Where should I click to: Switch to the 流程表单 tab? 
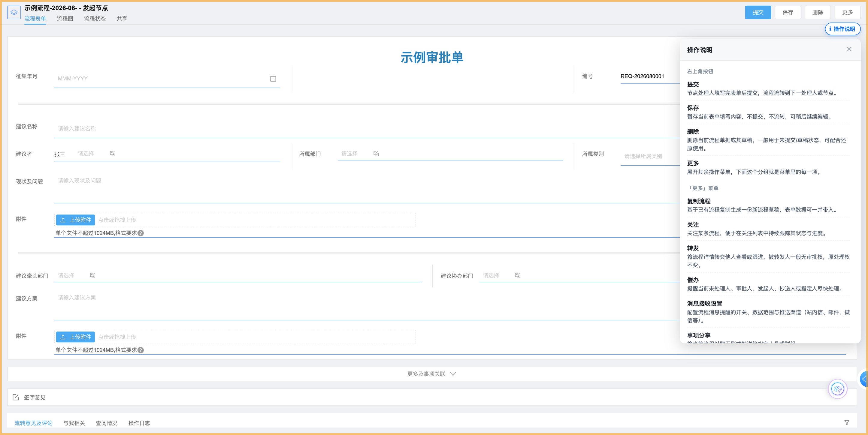(x=35, y=19)
